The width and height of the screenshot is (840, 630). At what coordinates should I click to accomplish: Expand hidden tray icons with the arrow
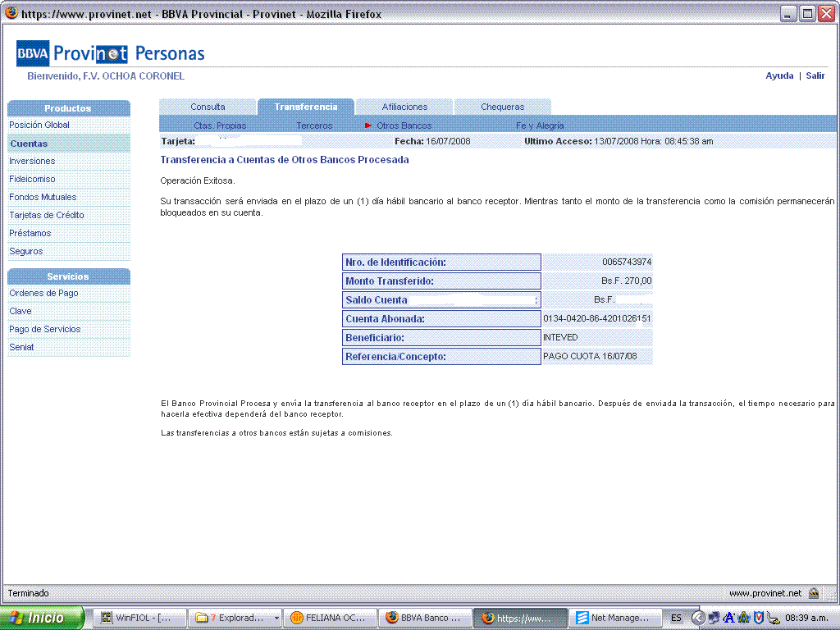coord(697,618)
